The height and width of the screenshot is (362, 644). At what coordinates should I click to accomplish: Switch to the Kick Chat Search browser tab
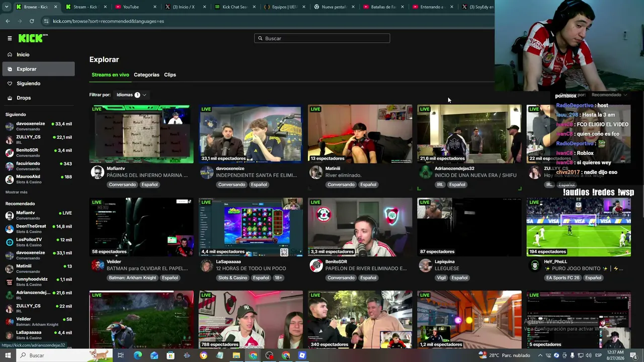click(234, 7)
